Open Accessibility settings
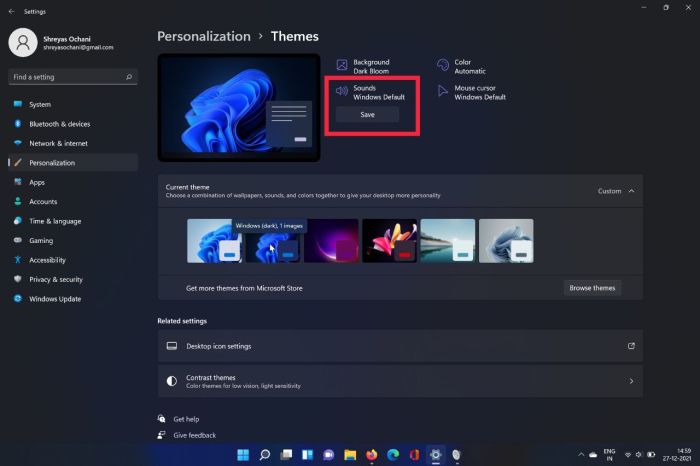Image resolution: width=700 pixels, height=466 pixels. pyautogui.click(x=73, y=260)
